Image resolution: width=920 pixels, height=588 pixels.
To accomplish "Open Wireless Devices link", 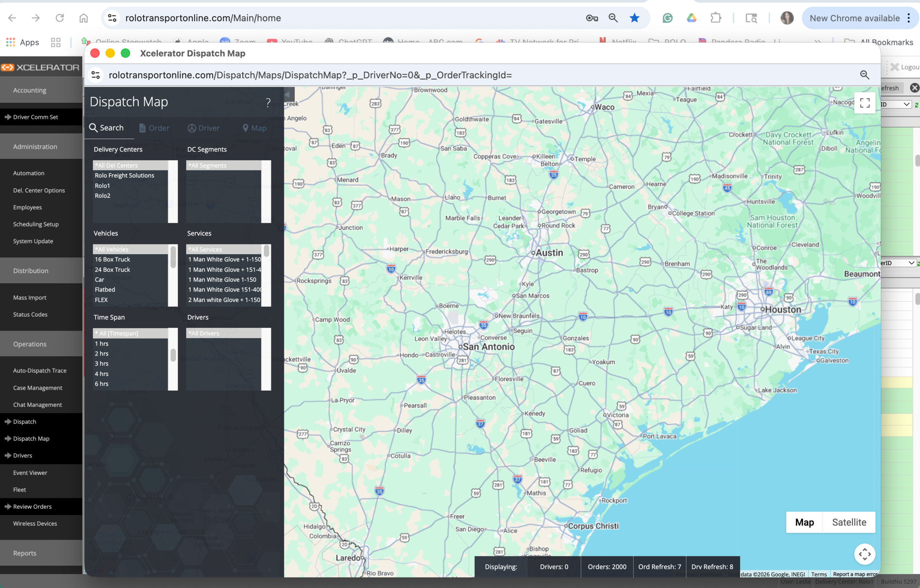I will pyautogui.click(x=35, y=523).
